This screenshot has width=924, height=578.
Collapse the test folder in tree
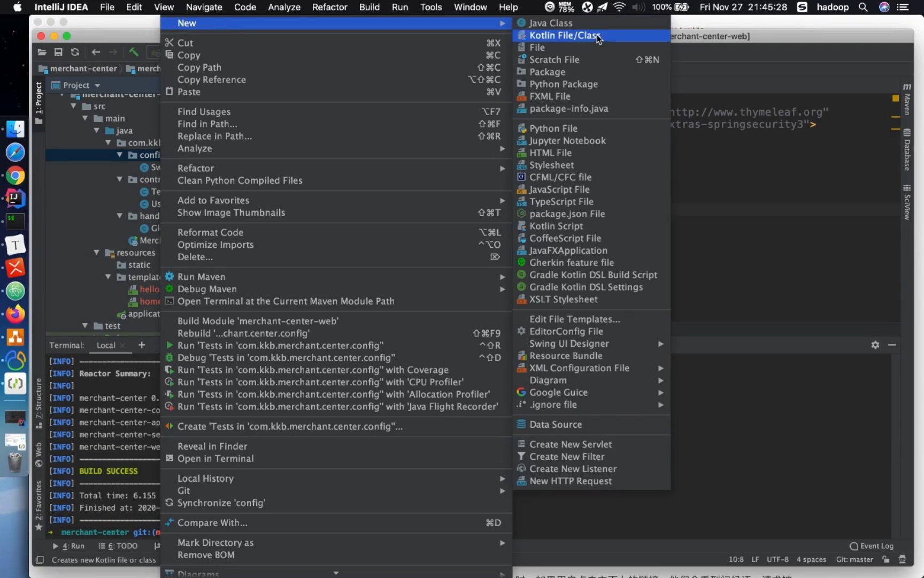coord(85,326)
